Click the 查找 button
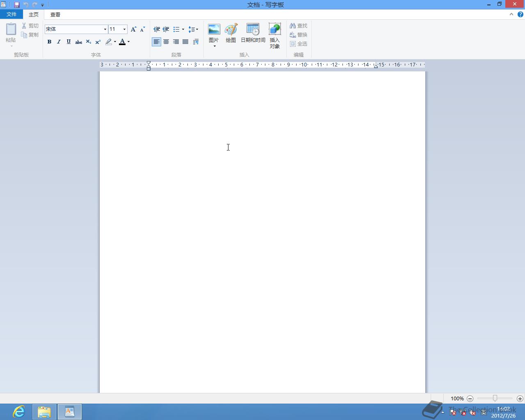The height and width of the screenshot is (420, 525). [299, 26]
